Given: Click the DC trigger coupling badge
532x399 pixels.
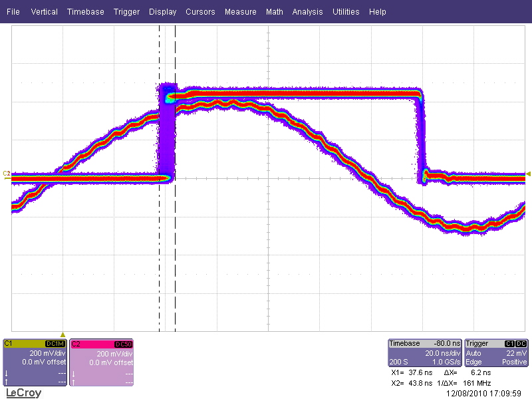Looking at the screenshot, I should pyautogui.click(x=521, y=343).
